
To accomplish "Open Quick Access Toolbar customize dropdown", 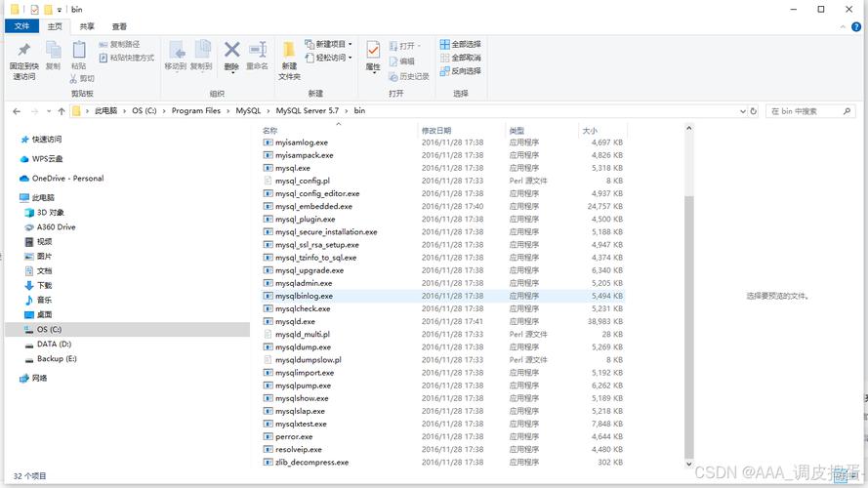I will [x=60, y=10].
